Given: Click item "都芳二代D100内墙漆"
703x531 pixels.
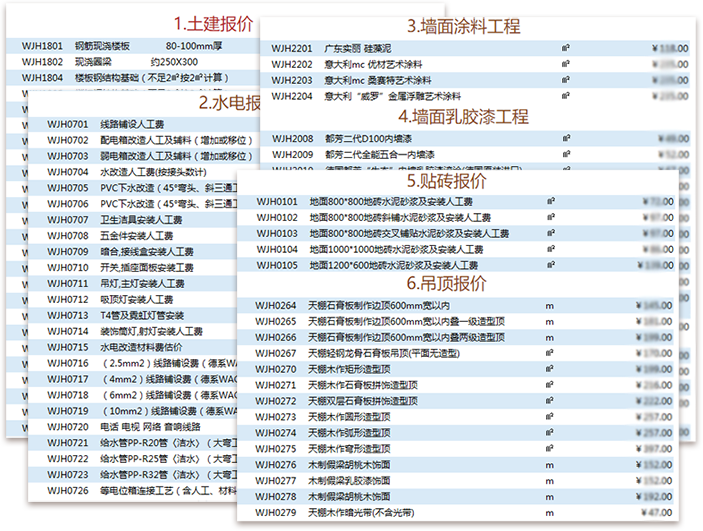Looking at the screenshot, I should (369, 139).
